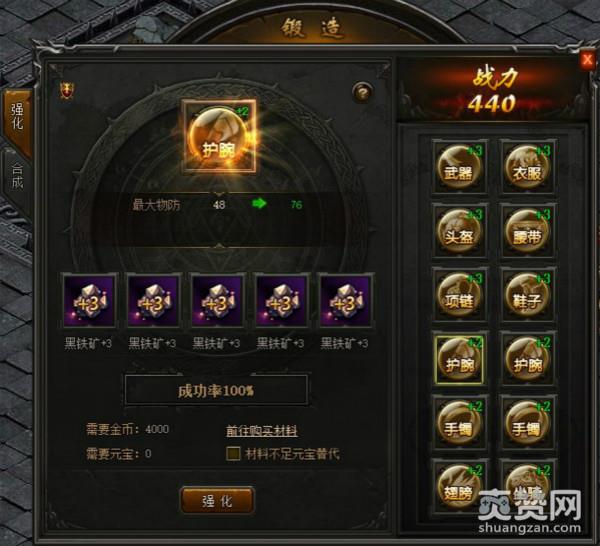Image resolution: width=600 pixels, height=546 pixels.
Task: Switch to the 合成 tab
Action: coord(17,177)
